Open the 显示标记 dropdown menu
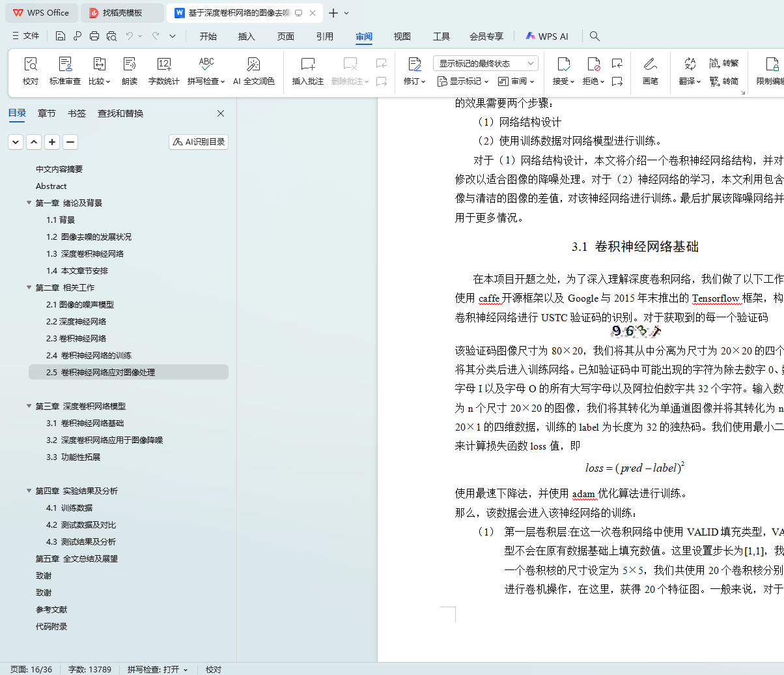This screenshot has height=675, width=784. coord(462,81)
